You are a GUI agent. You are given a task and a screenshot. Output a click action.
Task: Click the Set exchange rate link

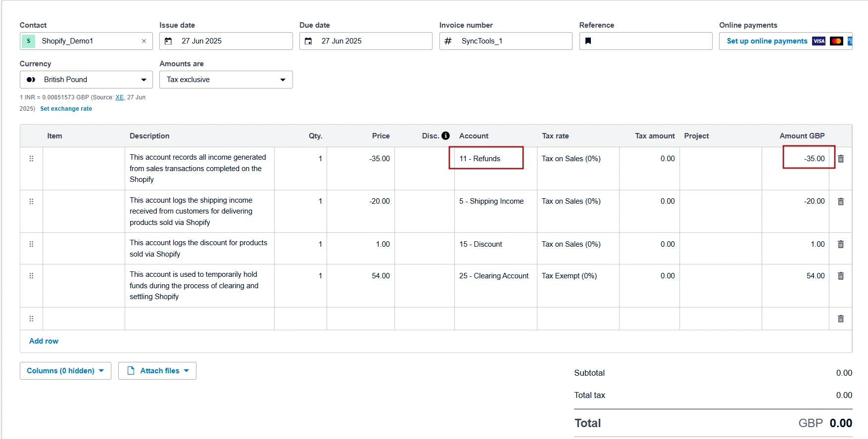coord(66,109)
